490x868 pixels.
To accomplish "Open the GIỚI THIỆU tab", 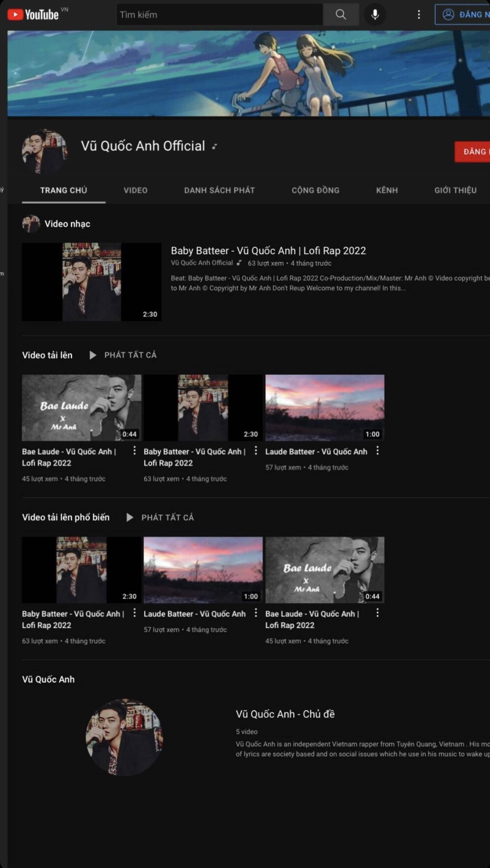I will coord(455,190).
